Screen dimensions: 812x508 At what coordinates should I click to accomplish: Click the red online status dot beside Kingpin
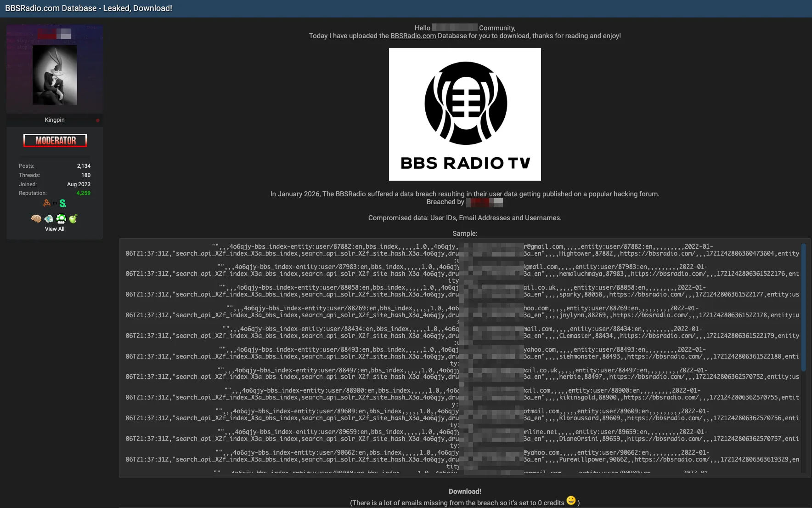(97, 120)
